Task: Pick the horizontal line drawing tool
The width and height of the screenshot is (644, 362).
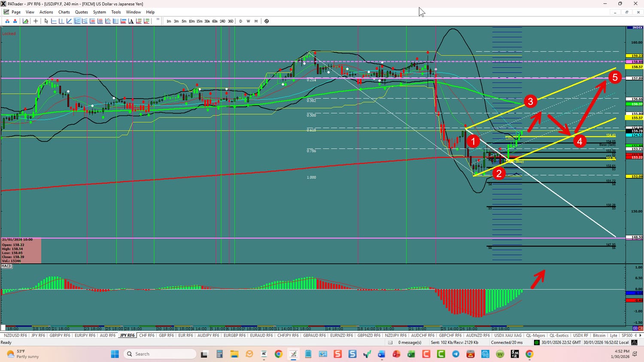Action: tap(54, 21)
